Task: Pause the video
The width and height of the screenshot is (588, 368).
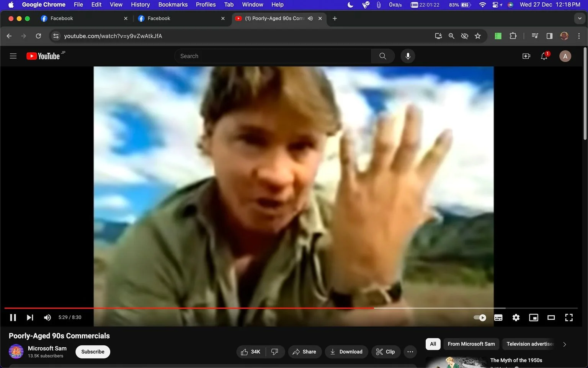Action: (13, 317)
